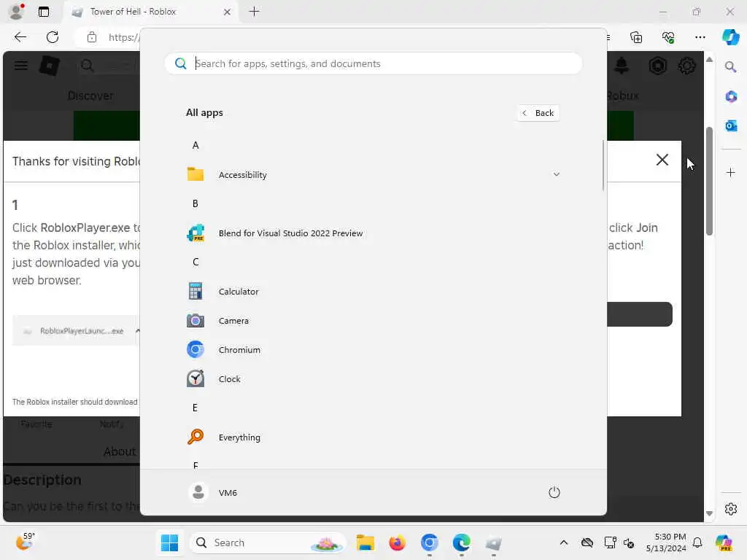This screenshot has height=560, width=747.
Task: Open the Edge sidebar search icon
Action: pyautogui.click(x=731, y=67)
